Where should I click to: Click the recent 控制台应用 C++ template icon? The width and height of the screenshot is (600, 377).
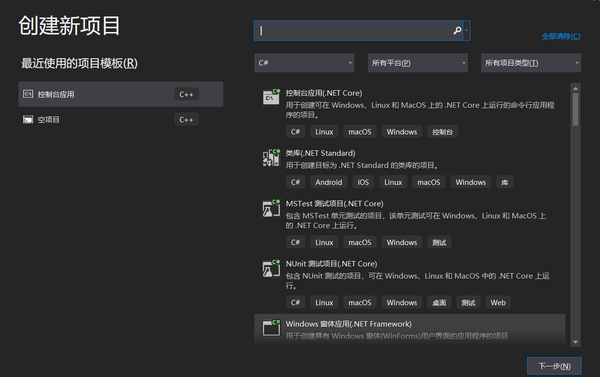point(28,94)
